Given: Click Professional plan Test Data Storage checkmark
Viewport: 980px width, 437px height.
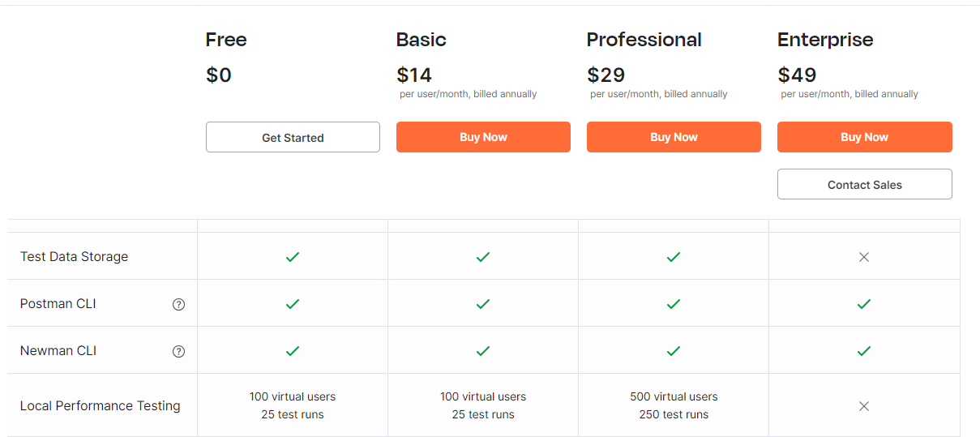Looking at the screenshot, I should pos(674,257).
